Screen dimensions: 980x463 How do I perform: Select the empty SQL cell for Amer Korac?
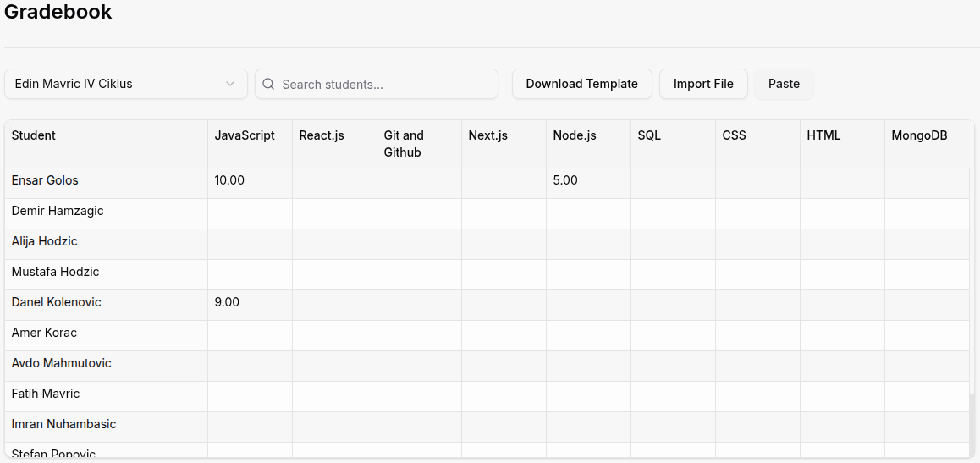click(x=673, y=333)
